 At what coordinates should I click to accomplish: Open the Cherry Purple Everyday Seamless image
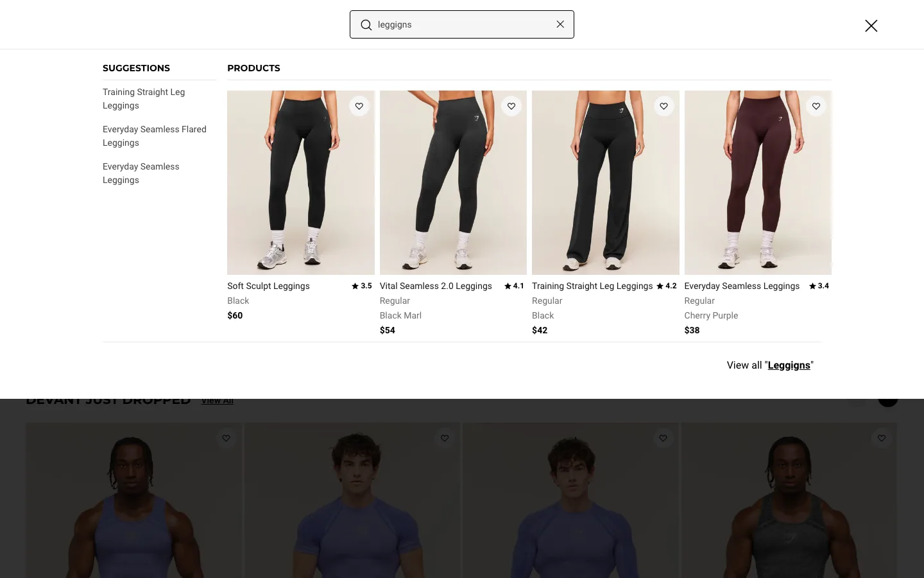click(x=758, y=182)
